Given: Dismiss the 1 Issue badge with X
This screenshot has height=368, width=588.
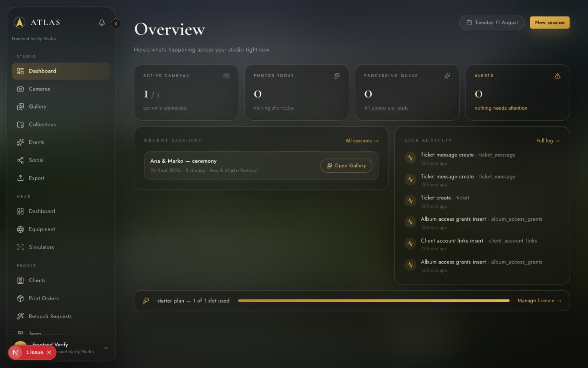Looking at the screenshot, I should coord(49,353).
